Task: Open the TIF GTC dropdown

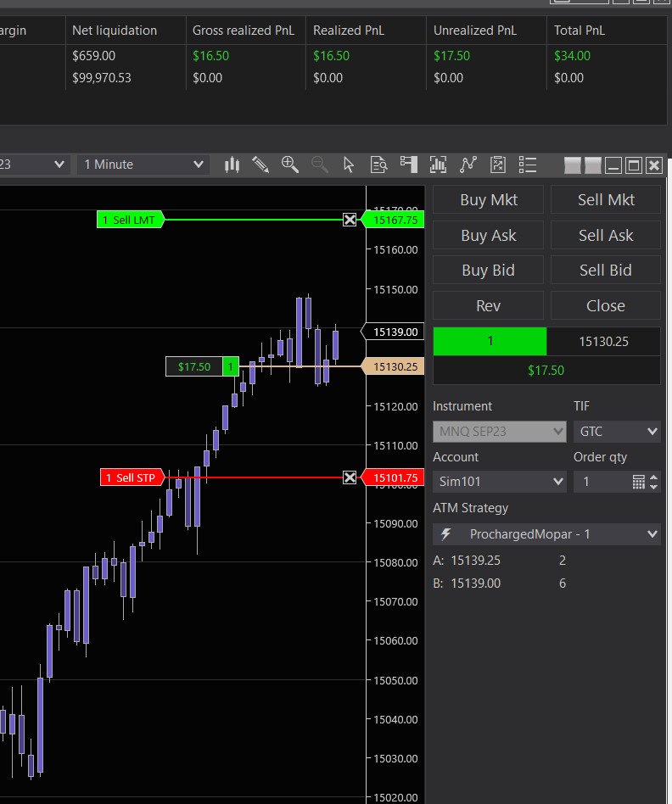Action: [x=617, y=432]
